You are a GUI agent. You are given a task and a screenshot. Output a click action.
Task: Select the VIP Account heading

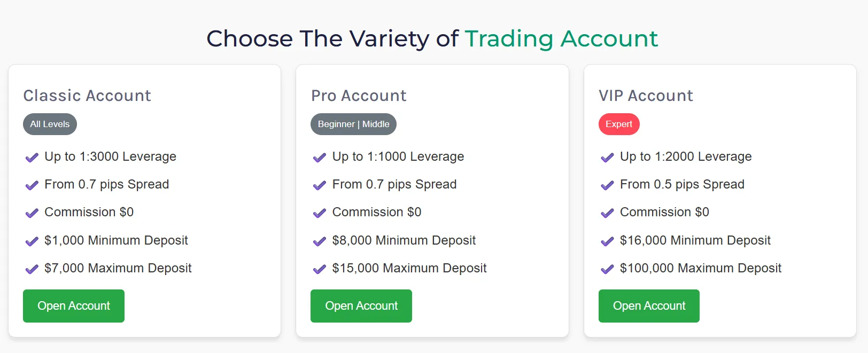(646, 96)
